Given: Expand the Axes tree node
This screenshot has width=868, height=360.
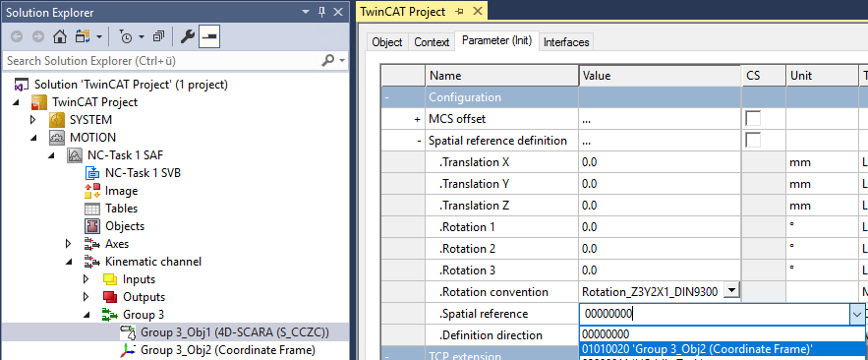Looking at the screenshot, I should pyautogui.click(x=68, y=244).
